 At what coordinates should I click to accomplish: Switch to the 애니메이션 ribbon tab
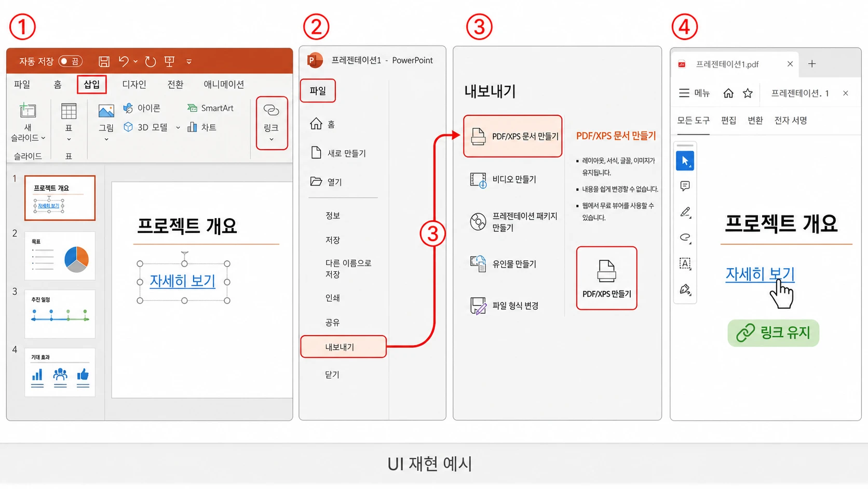click(224, 84)
